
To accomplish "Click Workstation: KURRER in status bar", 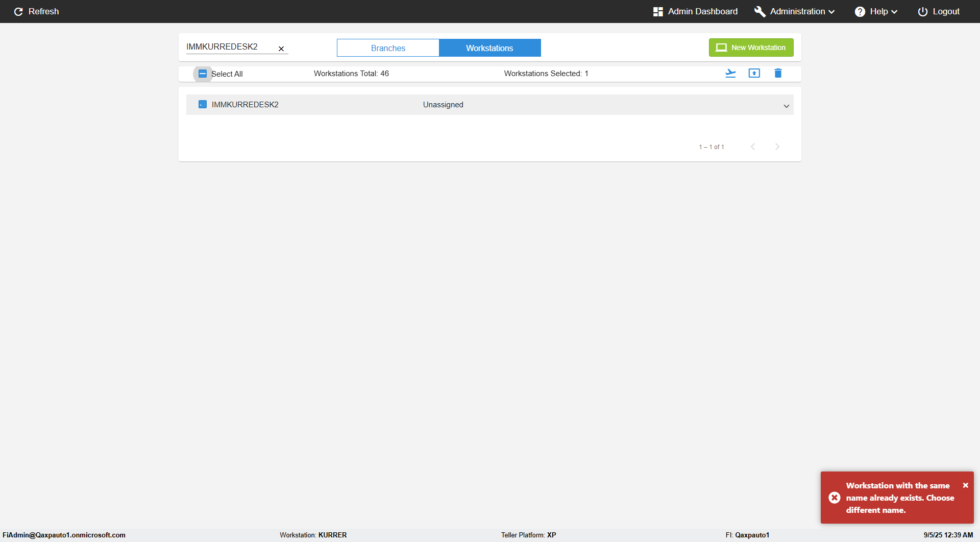I will [x=313, y=535].
